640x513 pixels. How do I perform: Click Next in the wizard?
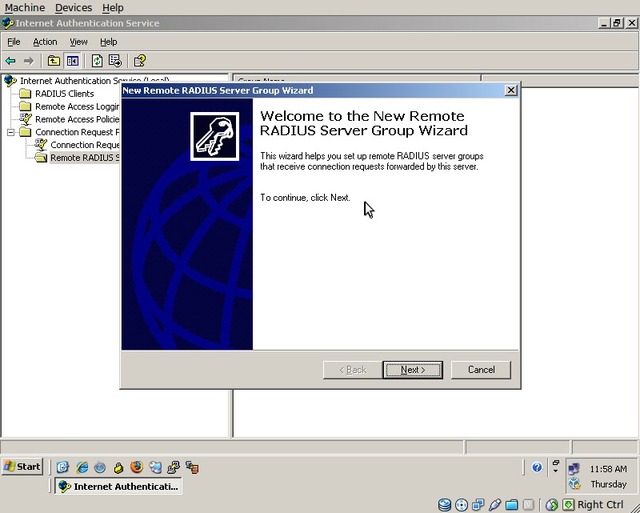412,369
